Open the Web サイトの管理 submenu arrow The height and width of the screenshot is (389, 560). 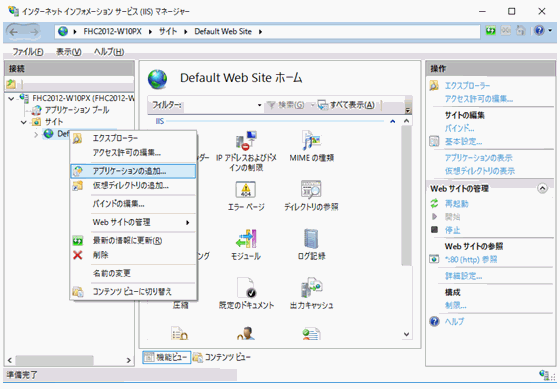(x=188, y=223)
